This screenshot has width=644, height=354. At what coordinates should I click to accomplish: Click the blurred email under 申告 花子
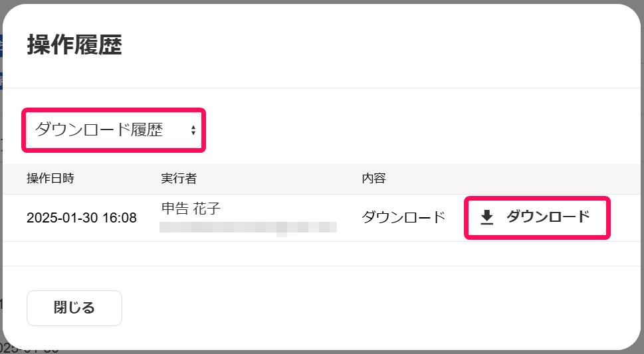click(x=248, y=227)
